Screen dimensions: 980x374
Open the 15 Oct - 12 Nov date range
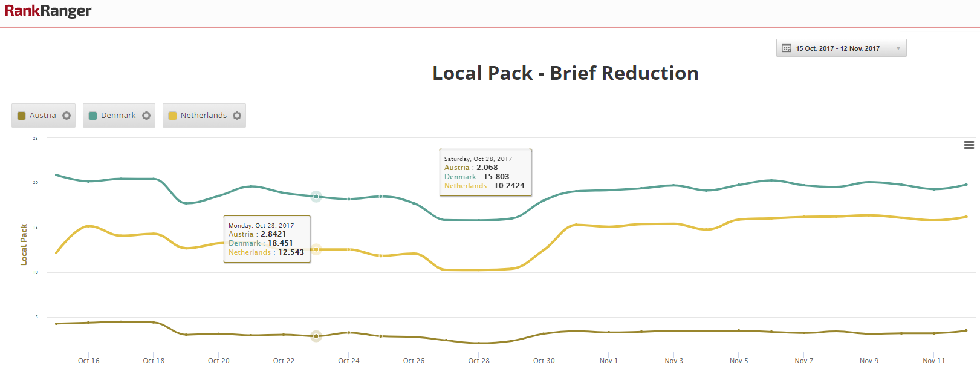(x=837, y=48)
